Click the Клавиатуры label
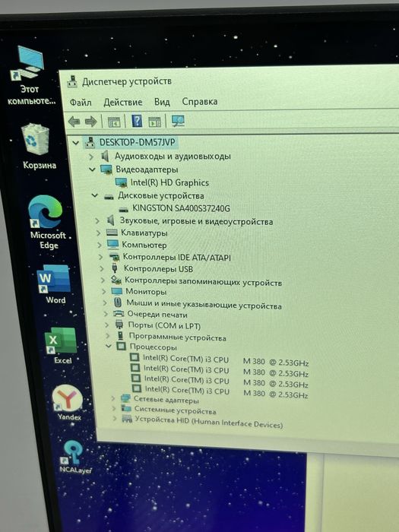The width and height of the screenshot is (399, 532). click(144, 233)
